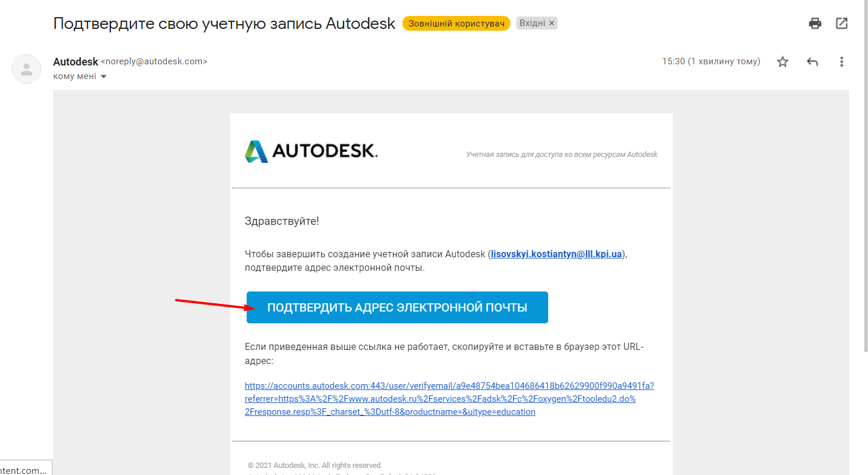Click the tagline 'Учетная запись для доступа ко всем ресурсам Autodesk'
The width and height of the screenshot is (868, 475).
tap(562, 155)
